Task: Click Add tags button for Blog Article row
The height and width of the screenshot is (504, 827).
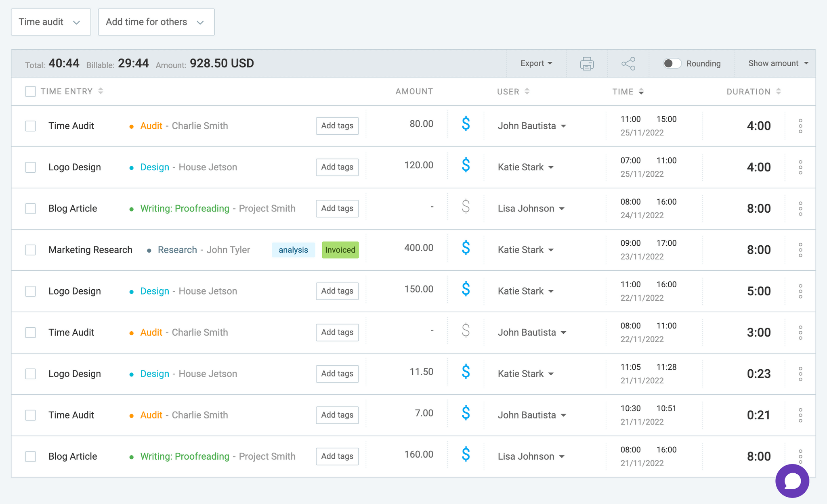Action: [337, 208]
